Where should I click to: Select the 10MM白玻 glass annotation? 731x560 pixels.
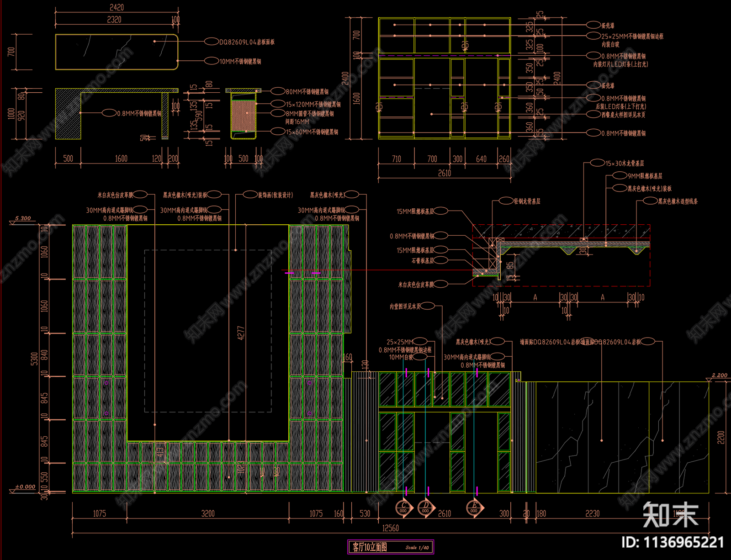click(401, 357)
